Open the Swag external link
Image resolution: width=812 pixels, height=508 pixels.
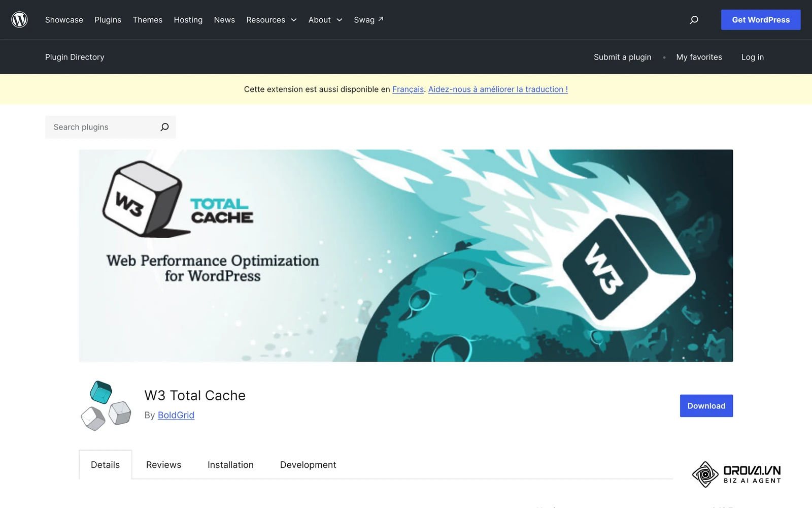point(368,20)
